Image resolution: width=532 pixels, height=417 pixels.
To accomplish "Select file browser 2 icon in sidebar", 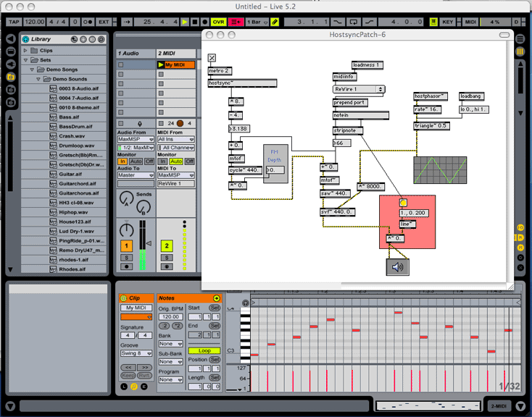I will coord(11,90).
